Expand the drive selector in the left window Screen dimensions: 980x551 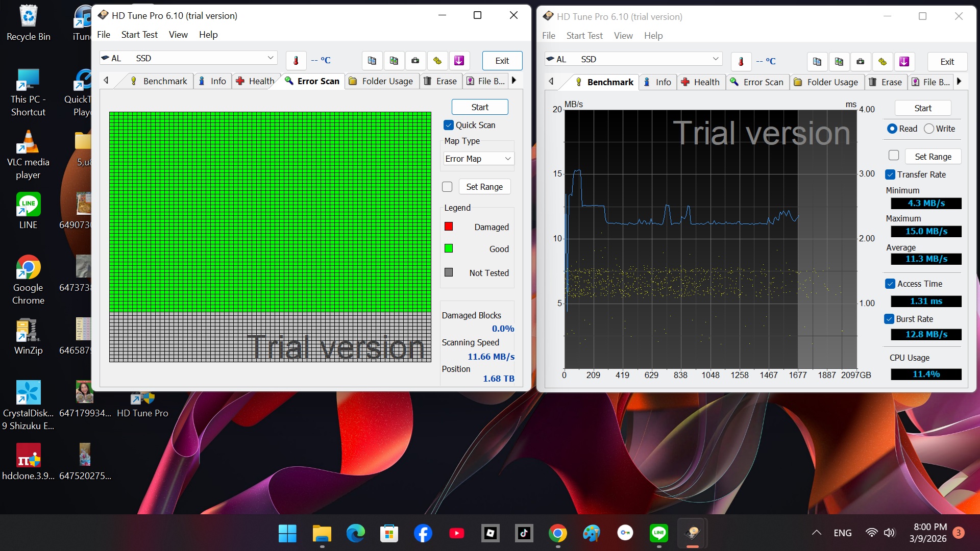tap(270, 58)
